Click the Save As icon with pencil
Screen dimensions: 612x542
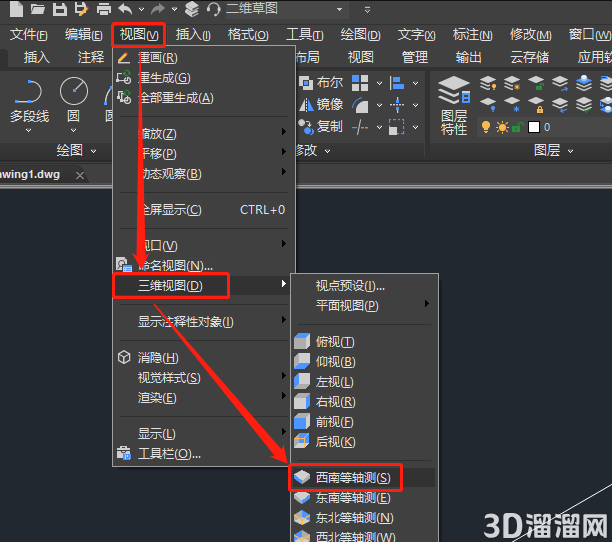(82, 9)
